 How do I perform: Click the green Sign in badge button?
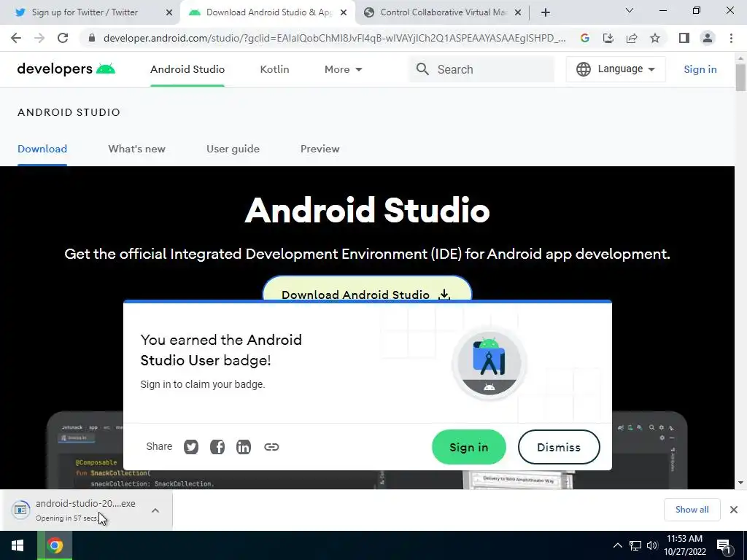click(x=469, y=447)
